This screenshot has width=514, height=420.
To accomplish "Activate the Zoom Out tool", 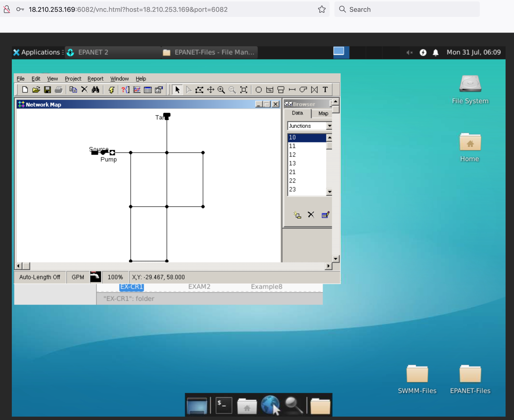I will point(232,90).
